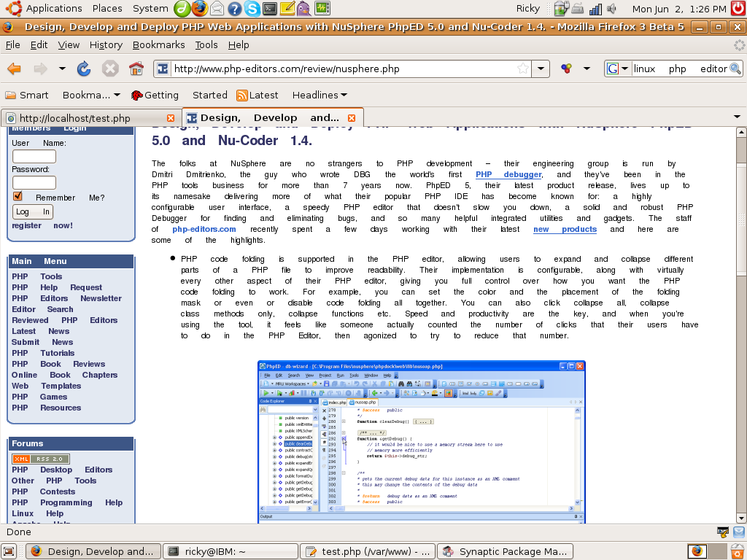
Task: Click the stop loading button
Action: click(x=110, y=69)
